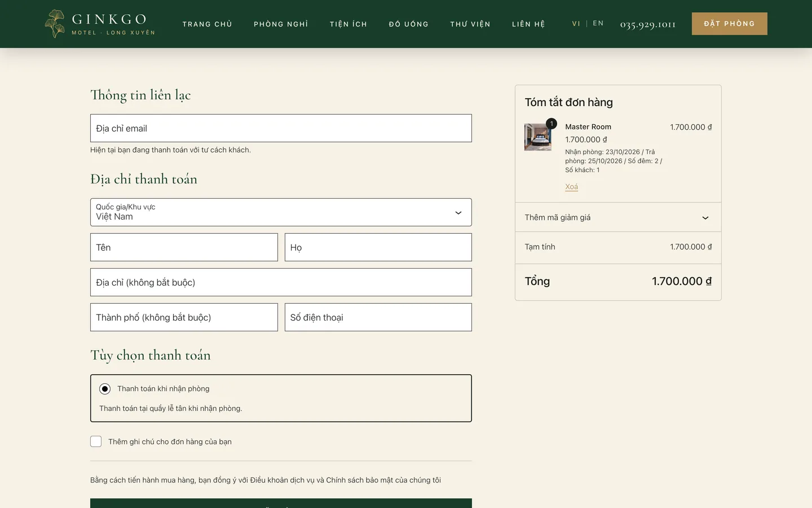The height and width of the screenshot is (508, 812).
Task: Go to the Trang Chủ menu item
Action: (208, 24)
